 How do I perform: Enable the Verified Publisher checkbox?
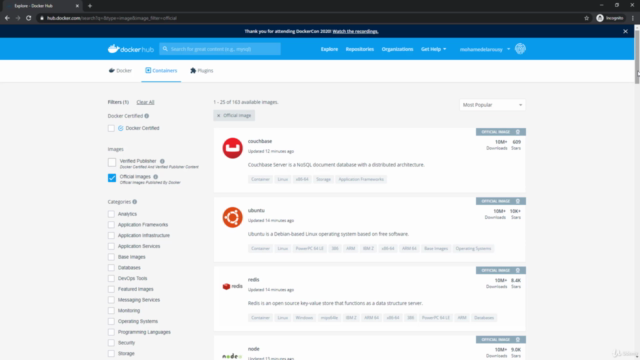point(112,162)
